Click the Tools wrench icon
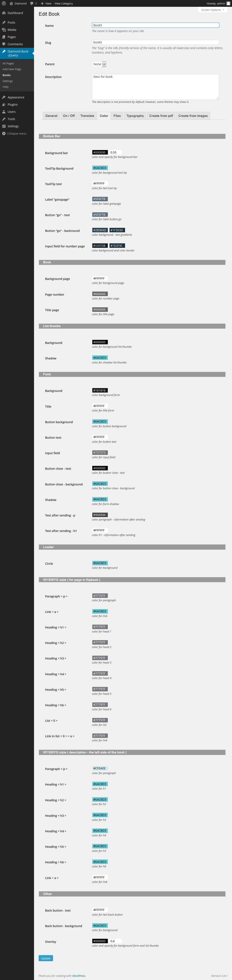The height and width of the screenshot is (980, 232). pyautogui.click(x=4, y=119)
